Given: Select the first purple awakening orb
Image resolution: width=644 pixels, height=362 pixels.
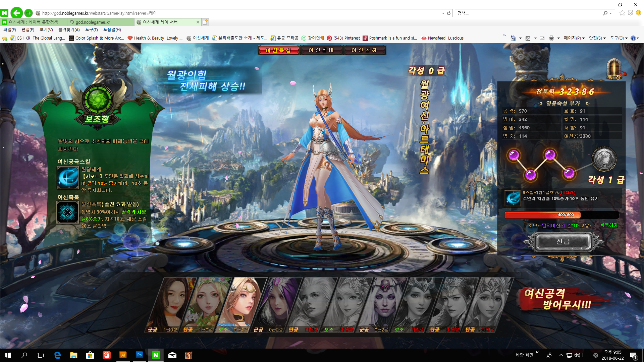Looking at the screenshot, I should coord(514,155).
